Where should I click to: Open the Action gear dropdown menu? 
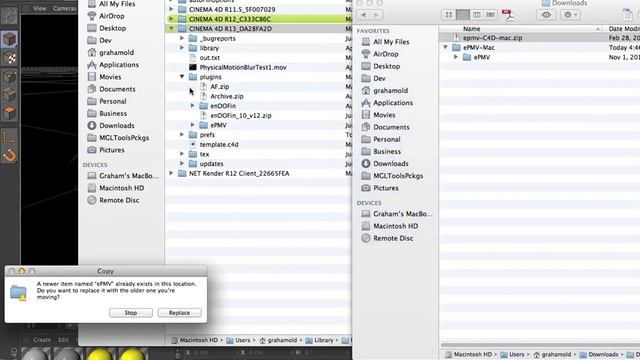click(x=570, y=15)
